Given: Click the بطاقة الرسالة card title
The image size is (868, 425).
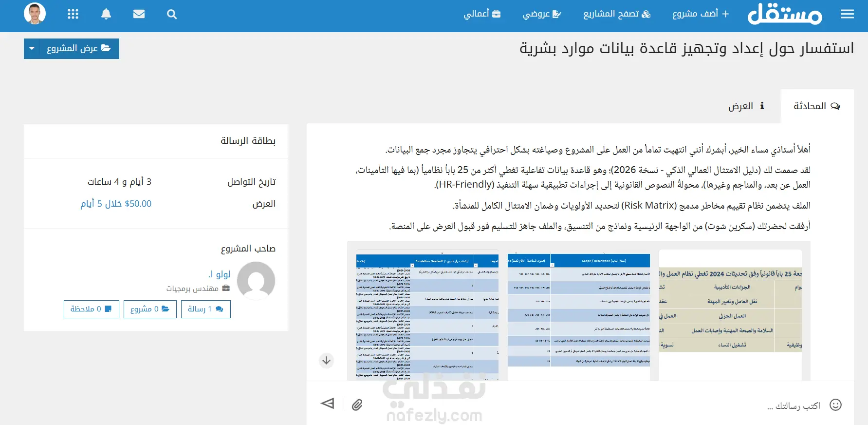Looking at the screenshot, I should click(x=248, y=141).
